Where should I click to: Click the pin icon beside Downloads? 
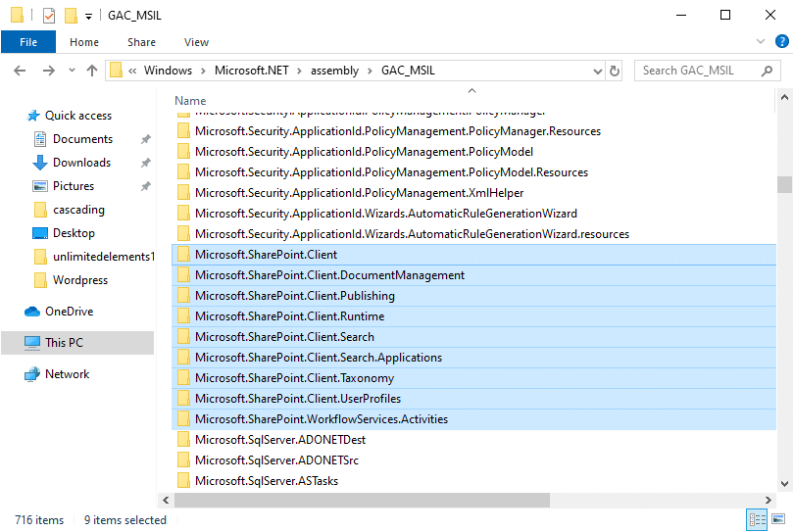145,163
